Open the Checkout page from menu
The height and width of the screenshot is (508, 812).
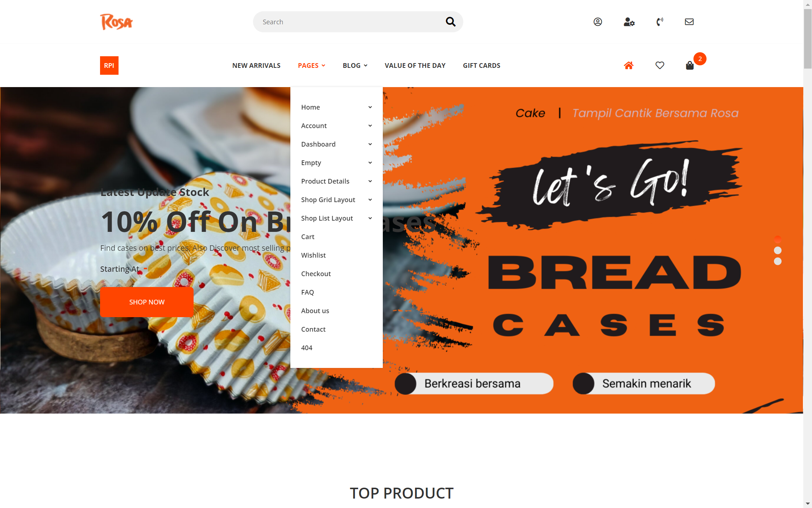[316, 274]
